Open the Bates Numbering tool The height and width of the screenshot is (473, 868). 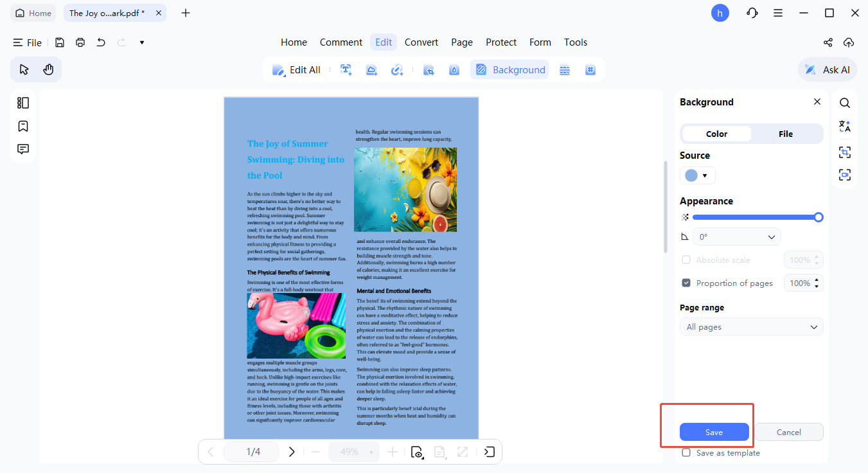590,69
